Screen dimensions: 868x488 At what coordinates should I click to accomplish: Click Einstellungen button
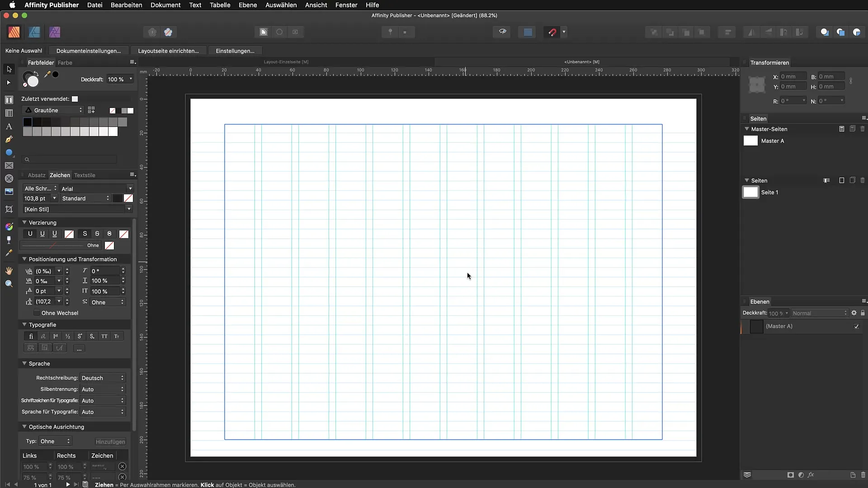click(x=235, y=51)
